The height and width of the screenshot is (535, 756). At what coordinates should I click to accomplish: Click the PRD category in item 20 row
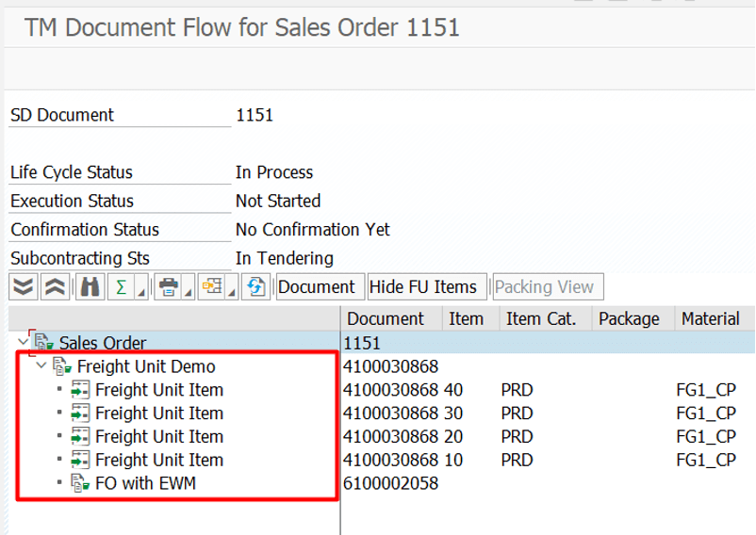point(517,436)
